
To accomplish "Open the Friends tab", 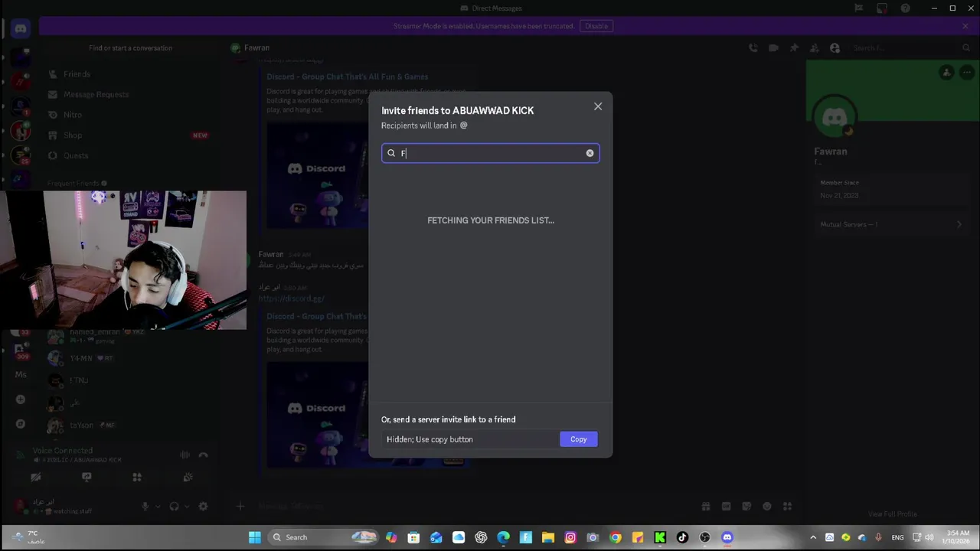I will tap(77, 74).
